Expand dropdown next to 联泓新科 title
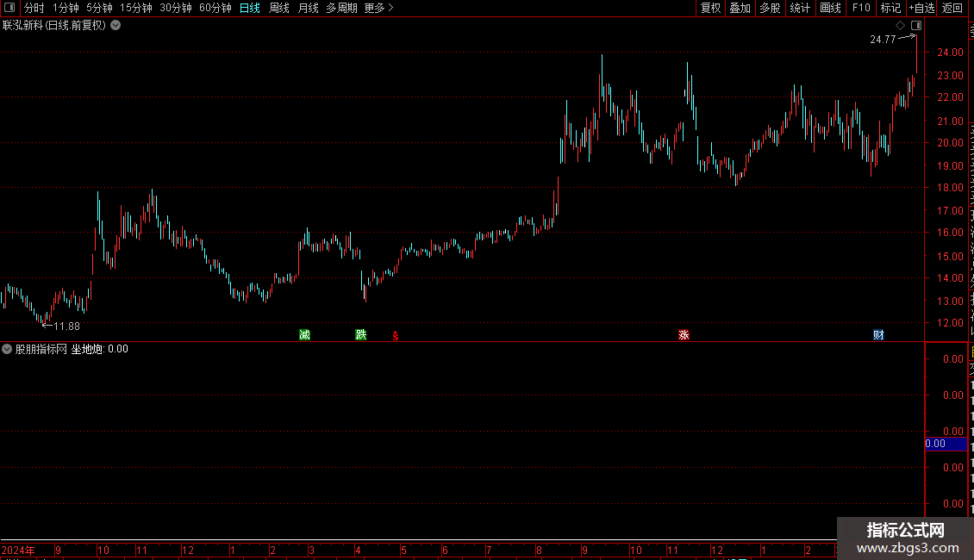The width and height of the screenshot is (974, 560). point(116,26)
